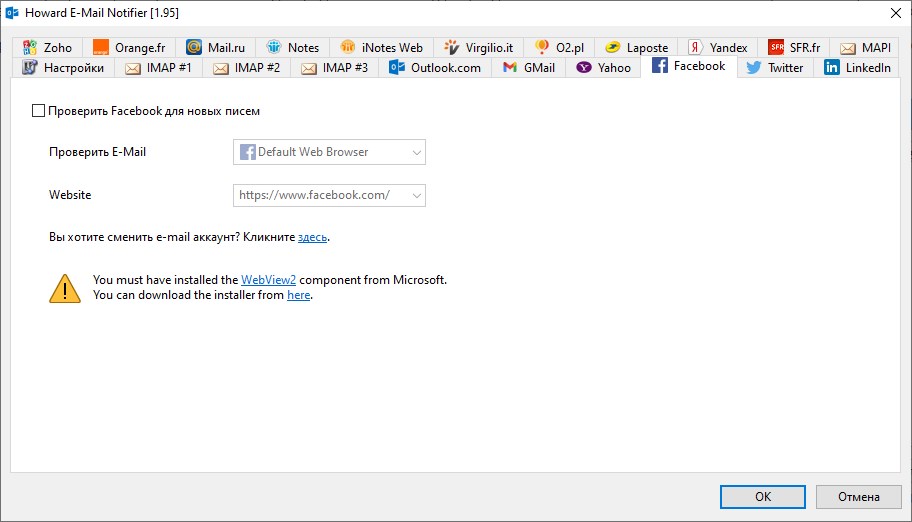
Task: Enable Проверить Facebook для новых писем checkbox
Action: [x=38, y=111]
